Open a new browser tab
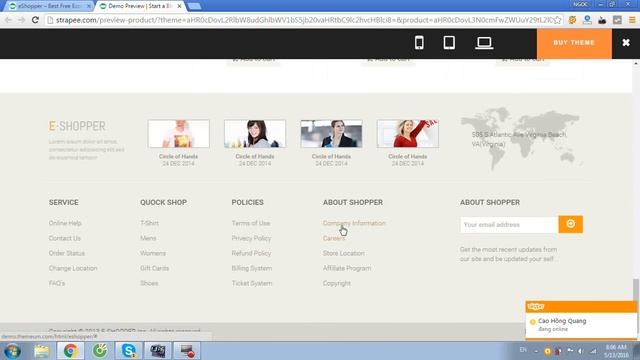640x360 pixels. click(195, 6)
